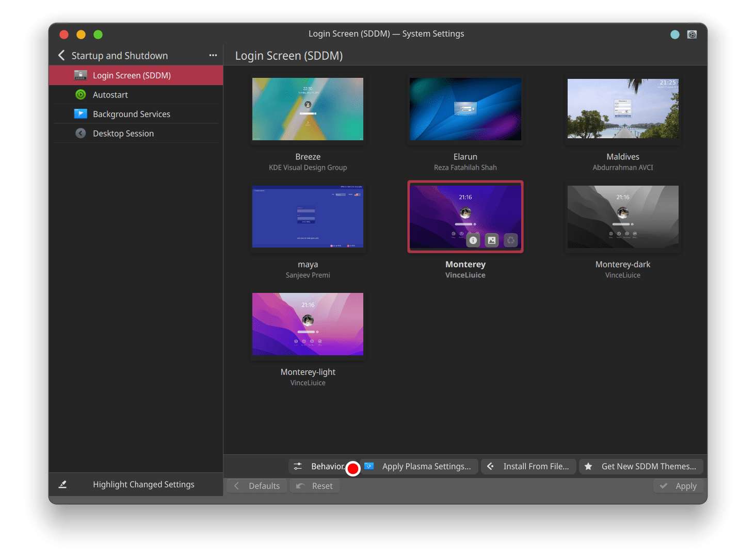Select the Breeze theme thumbnail

point(308,109)
